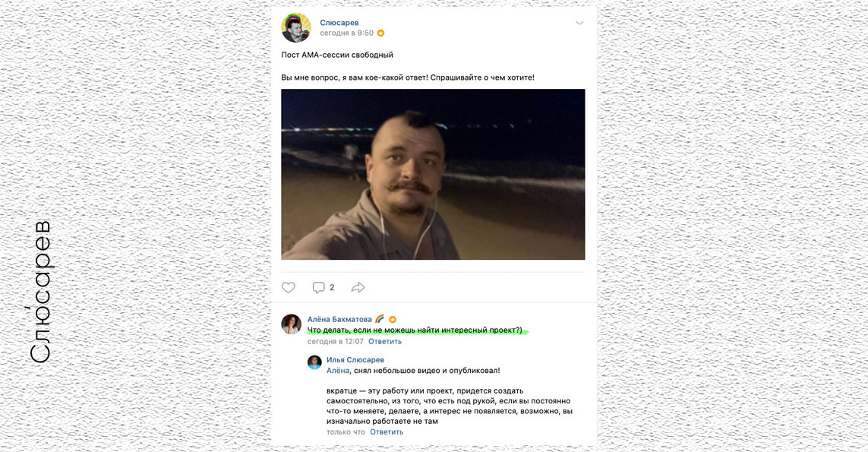
Task: Like the post with the heart icon
Action: click(289, 287)
